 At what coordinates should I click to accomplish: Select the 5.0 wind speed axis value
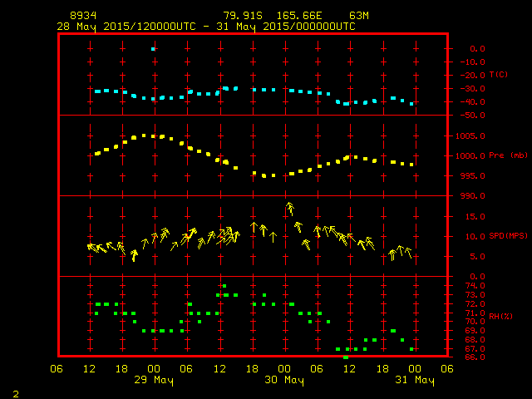[477, 257]
